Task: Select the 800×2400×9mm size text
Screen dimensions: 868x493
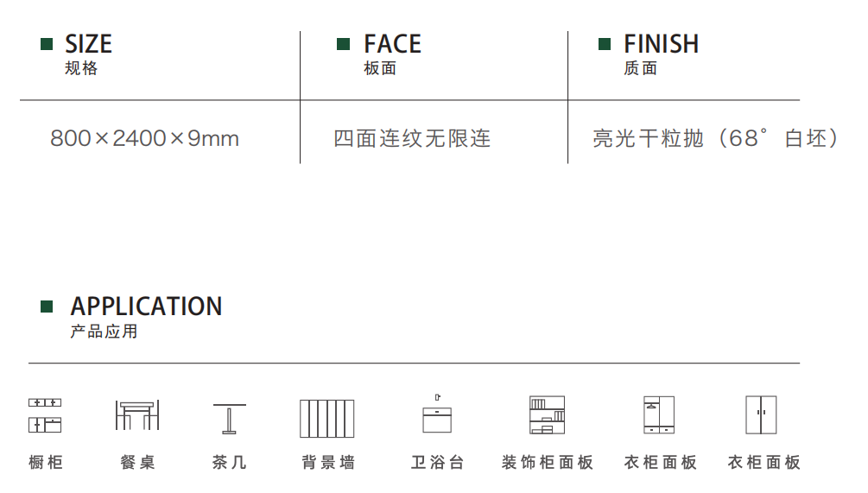Action: [x=144, y=138]
